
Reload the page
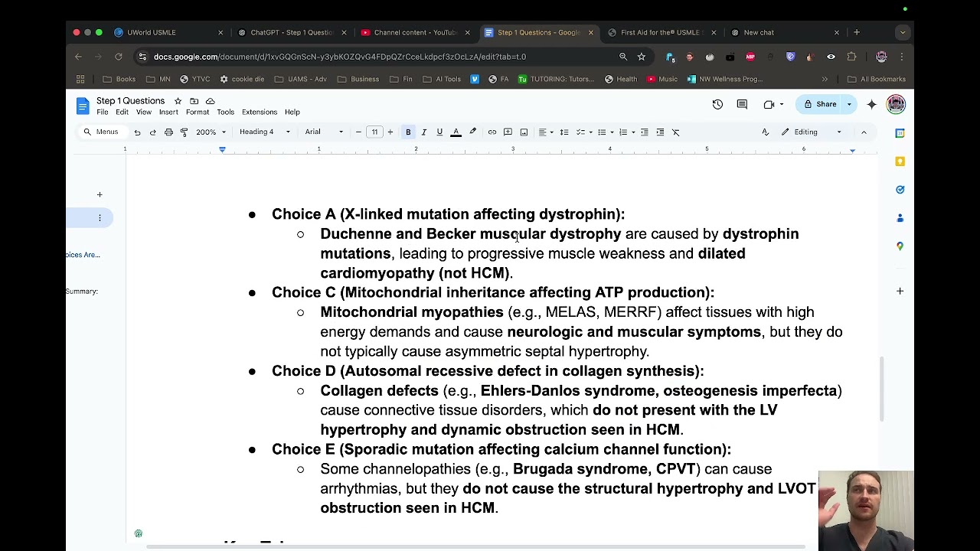[x=119, y=57]
